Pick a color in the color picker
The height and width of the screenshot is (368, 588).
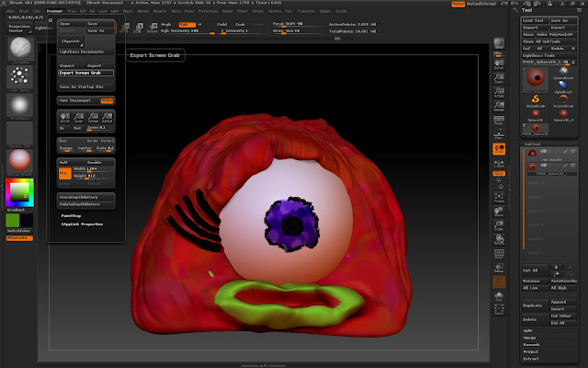(19, 192)
